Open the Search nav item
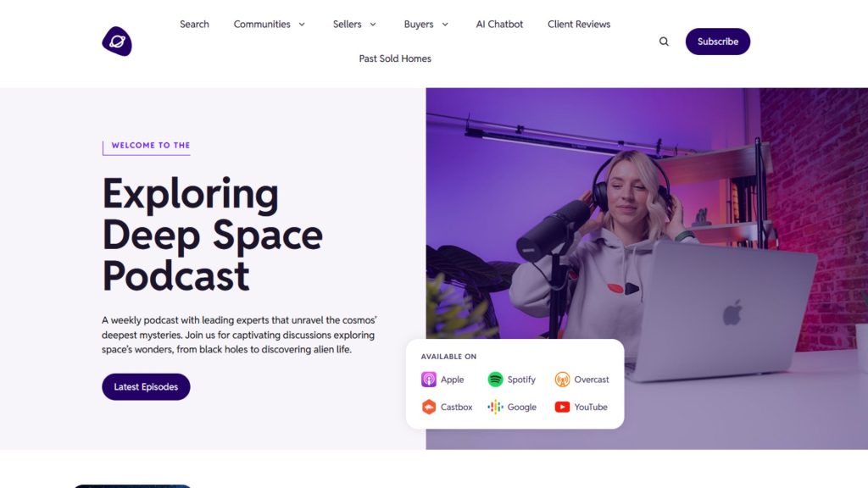The height and width of the screenshot is (488, 868). (194, 24)
